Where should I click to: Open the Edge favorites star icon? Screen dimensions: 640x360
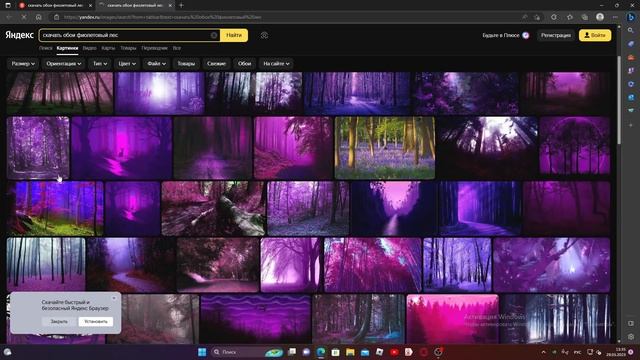[x=570, y=17]
